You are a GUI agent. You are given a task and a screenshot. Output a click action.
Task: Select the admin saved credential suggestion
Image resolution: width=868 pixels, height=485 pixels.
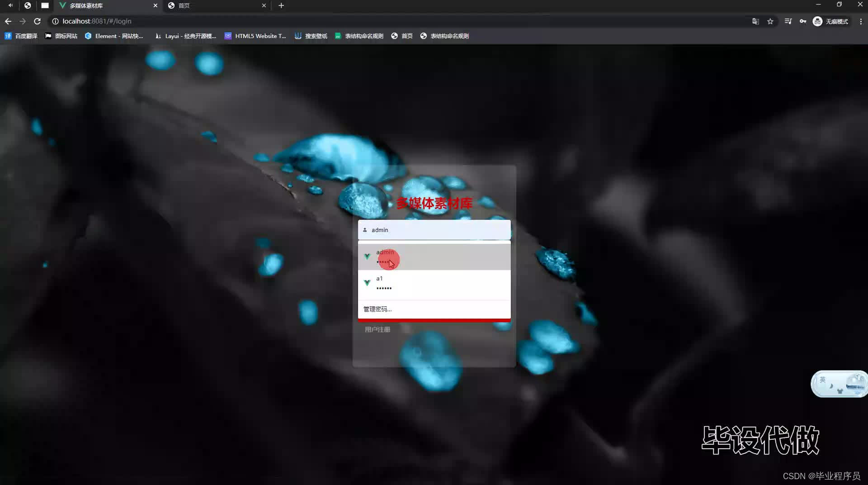(434, 257)
